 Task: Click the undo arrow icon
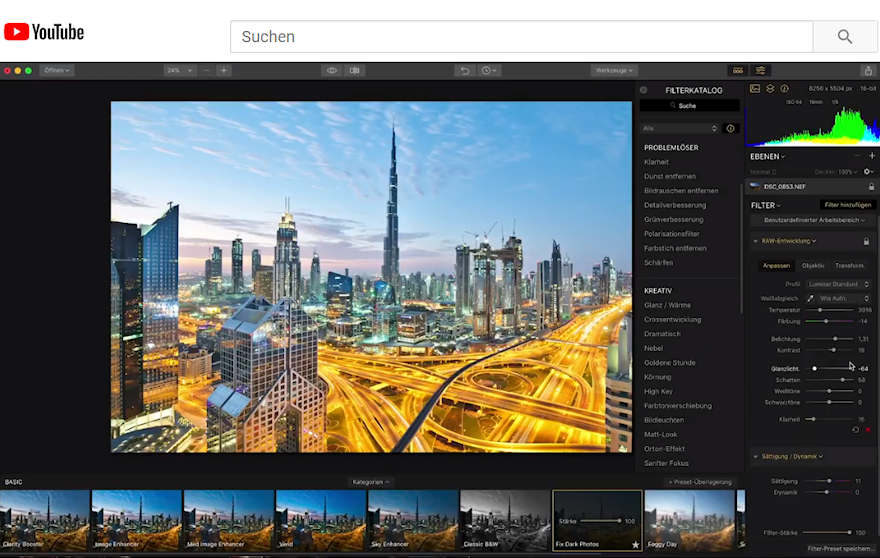pyautogui.click(x=464, y=71)
